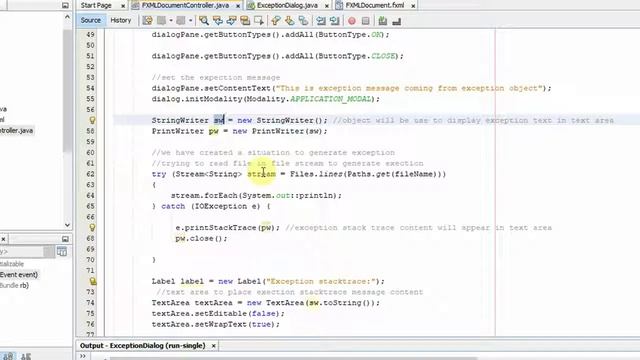
Task: Click 'catch' keyword on line 65
Action: (173, 206)
